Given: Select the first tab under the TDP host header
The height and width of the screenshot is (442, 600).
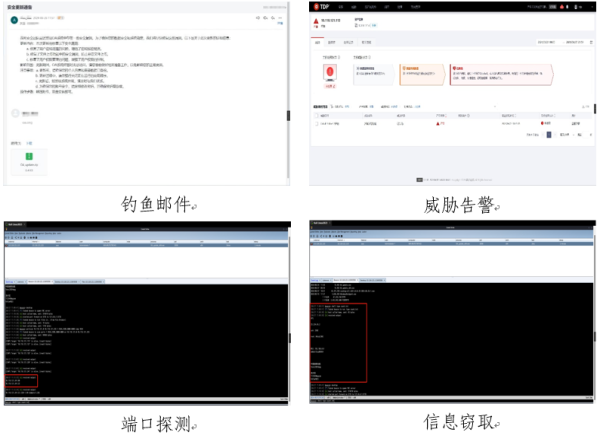Looking at the screenshot, I should (318, 44).
